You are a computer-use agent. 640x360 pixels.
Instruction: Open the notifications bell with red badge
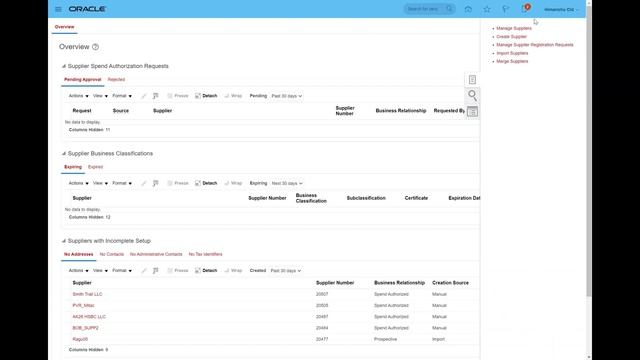pos(525,8)
